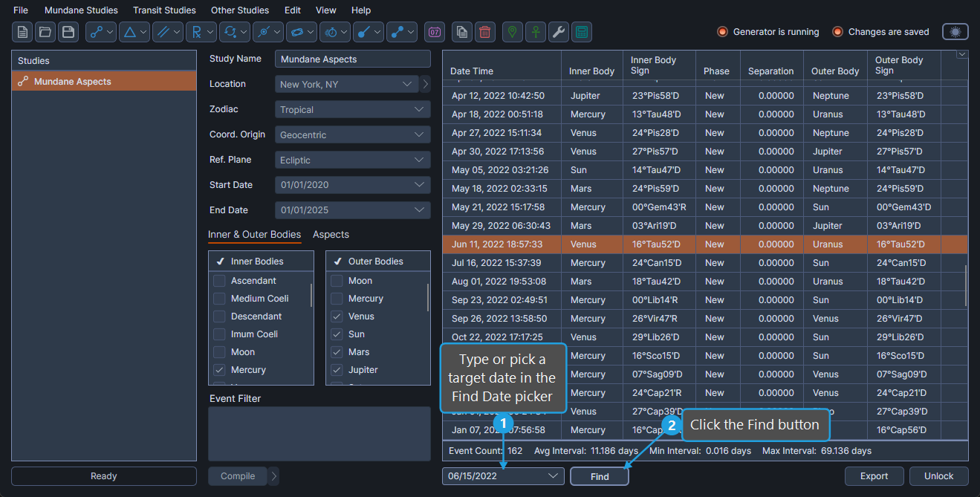This screenshot has height=497, width=980.
Task: Open the View menu
Action: (325, 10)
